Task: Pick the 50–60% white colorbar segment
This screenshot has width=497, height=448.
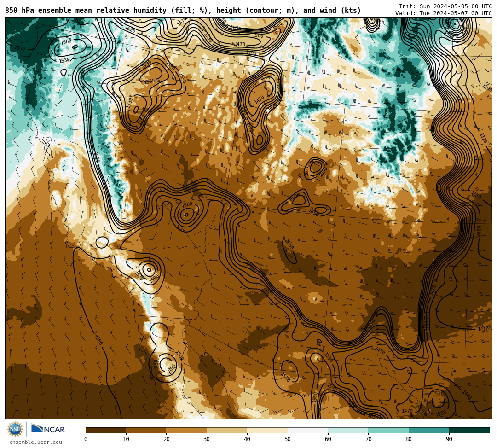Action: [x=308, y=430]
